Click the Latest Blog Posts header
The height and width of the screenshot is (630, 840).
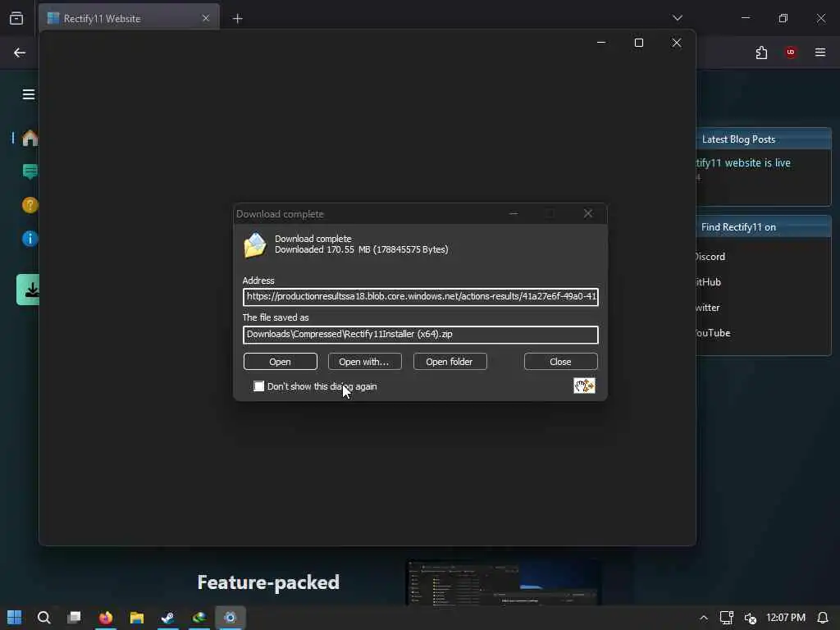point(764,139)
